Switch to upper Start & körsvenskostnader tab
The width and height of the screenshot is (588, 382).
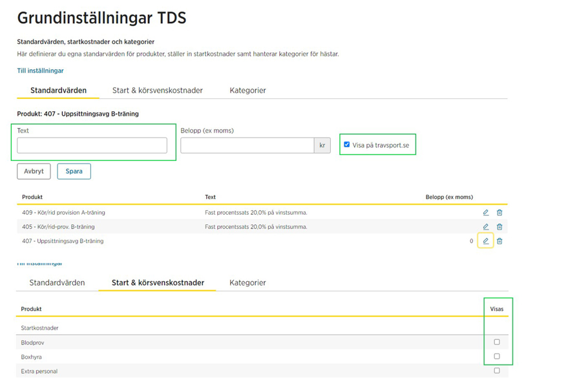tap(158, 90)
